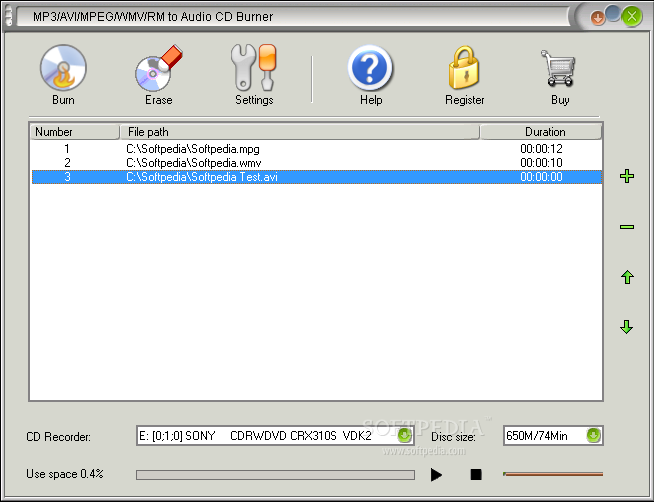The height and width of the screenshot is (502, 654).
Task: Click the Register padlock icon
Action: [x=464, y=67]
